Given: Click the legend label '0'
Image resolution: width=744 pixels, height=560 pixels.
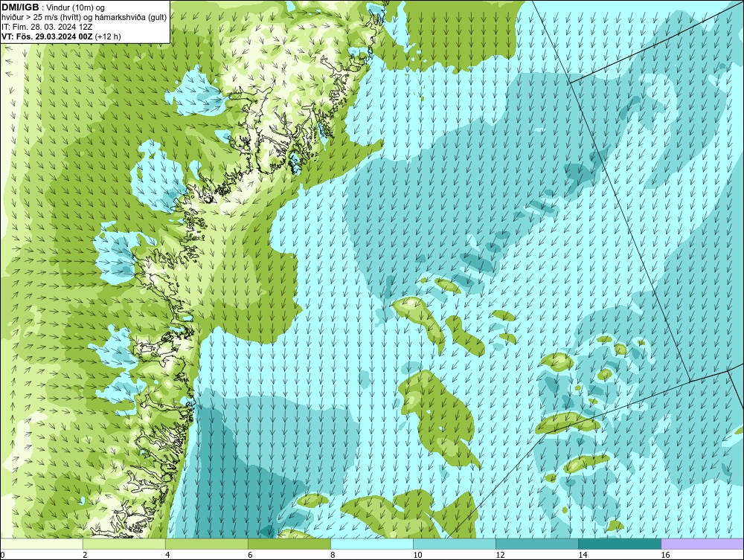Looking at the screenshot, I should click(3, 555).
